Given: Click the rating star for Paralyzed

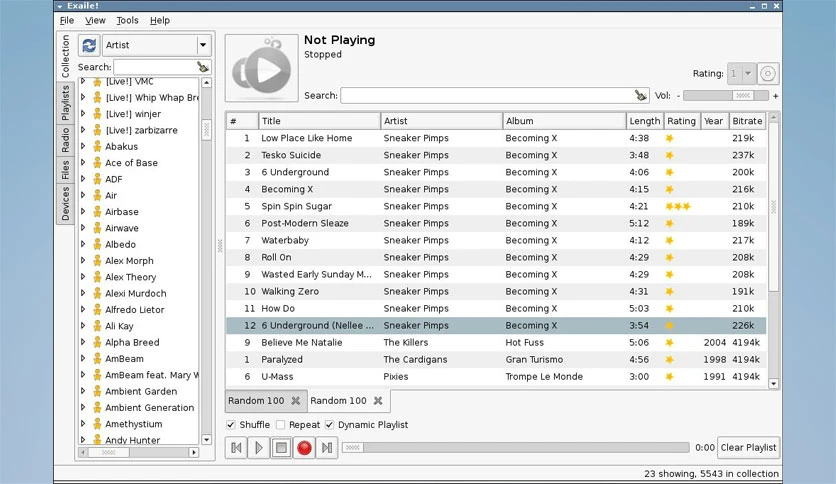Looking at the screenshot, I should (x=670, y=360).
